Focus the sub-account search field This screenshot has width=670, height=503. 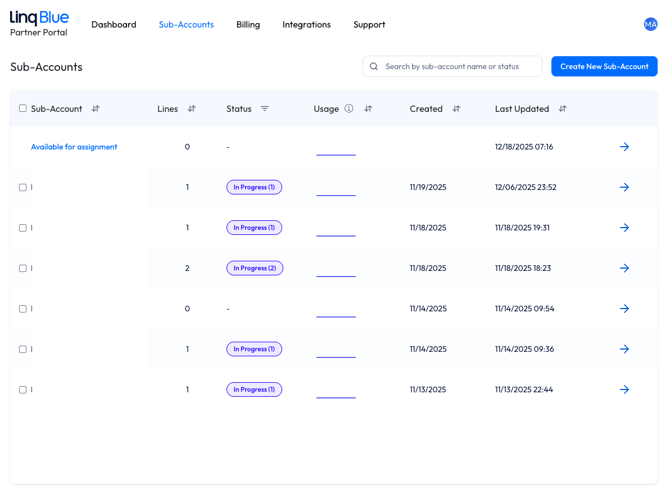460,66
